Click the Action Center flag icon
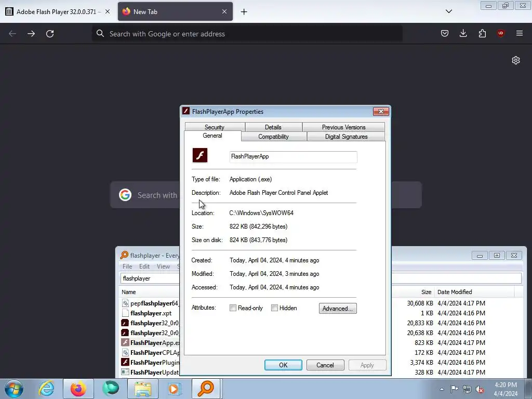532x399 pixels. coord(454,389)
